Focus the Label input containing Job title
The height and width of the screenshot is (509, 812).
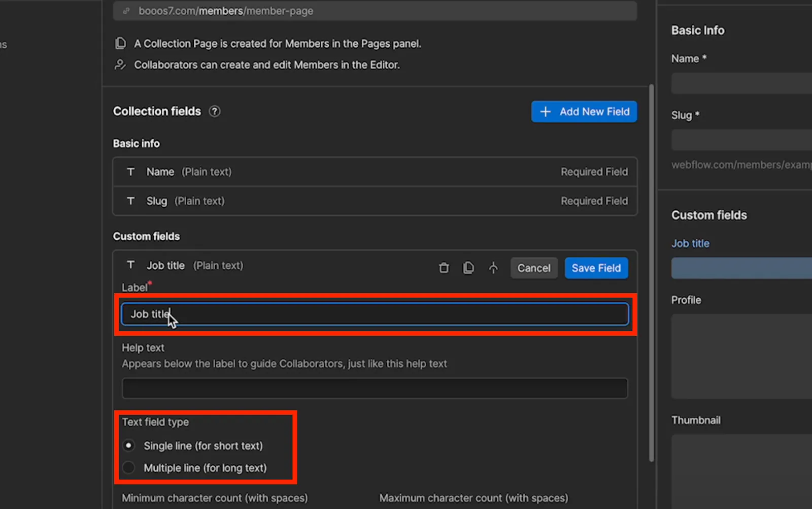(x=375, y=314)
